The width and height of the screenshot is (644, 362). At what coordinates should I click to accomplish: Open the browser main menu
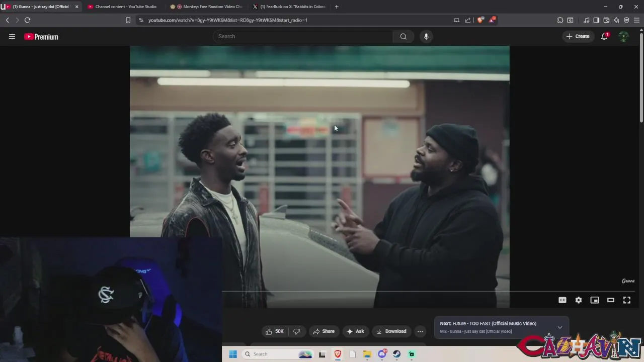[x=637, y=20]
